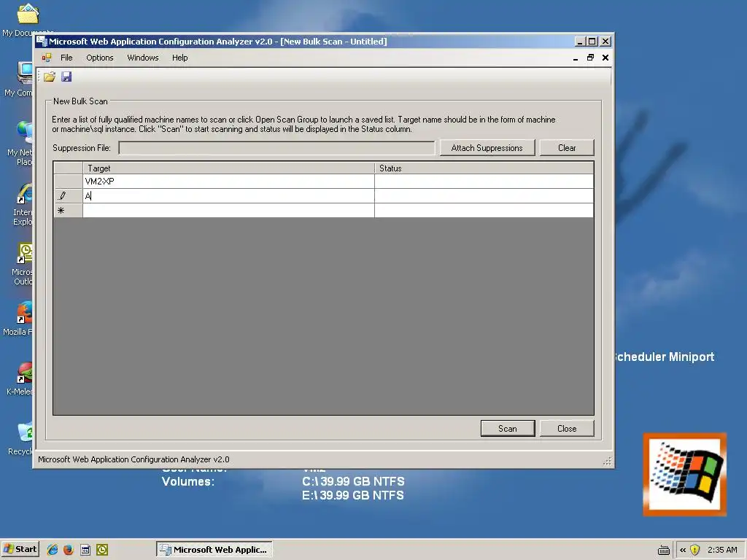Click the yellow security shield tray icon
The height and width of the screenshot is (560, 747).
(x=695, y=550)
